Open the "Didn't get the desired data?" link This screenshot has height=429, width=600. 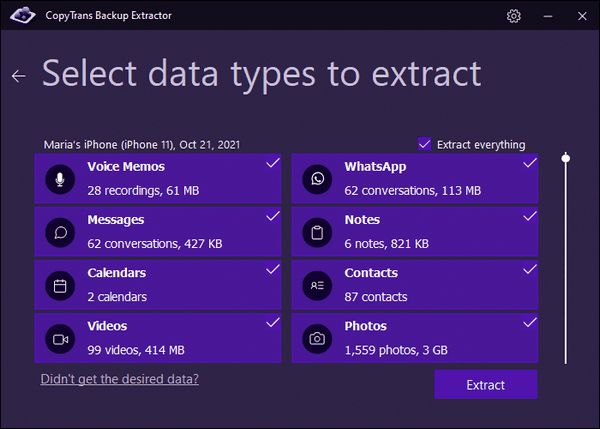pos(119,379)
